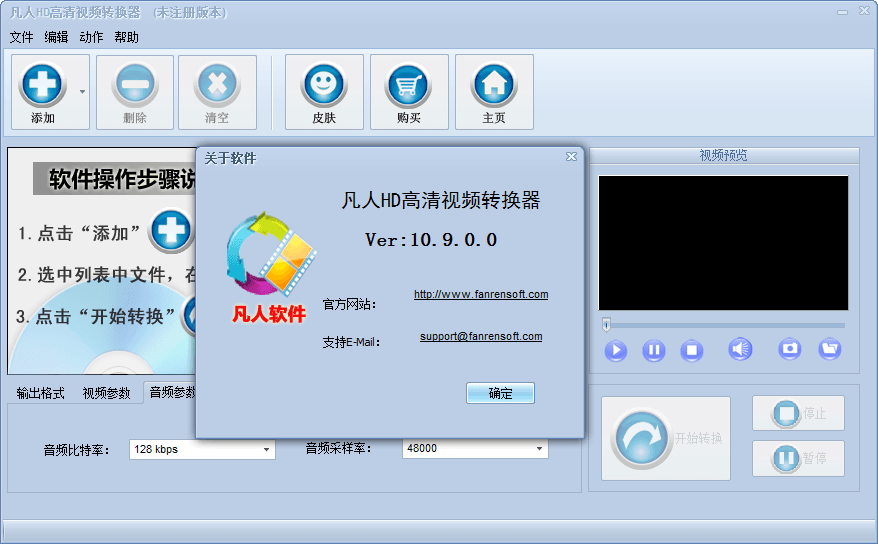Pause the preview video playback
The height and width of the screenshot is (544, 878).
(x=653, y=350)
